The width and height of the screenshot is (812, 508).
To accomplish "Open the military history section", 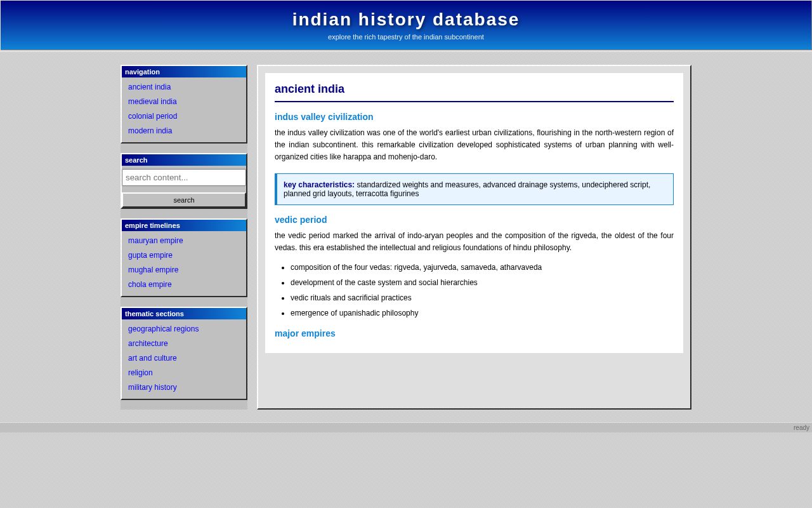I will pos(152,387).
